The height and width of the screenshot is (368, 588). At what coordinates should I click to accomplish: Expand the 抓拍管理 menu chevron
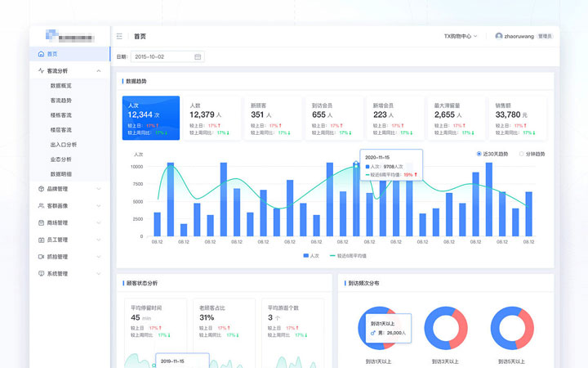(x=99, y=257)
